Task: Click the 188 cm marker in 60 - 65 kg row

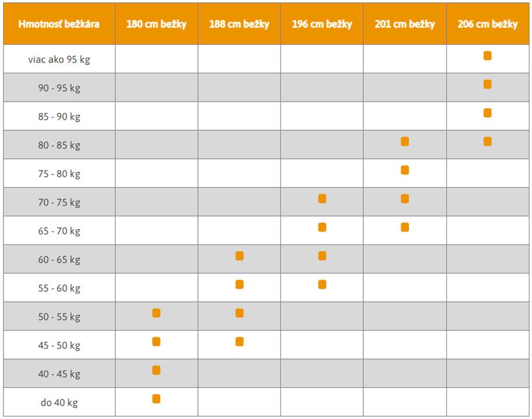Action: (239, 256)
